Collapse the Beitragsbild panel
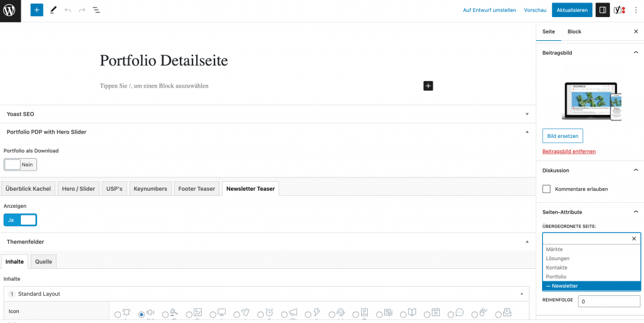The height and width of the screenshot is (323, 644). click(636, 53)
